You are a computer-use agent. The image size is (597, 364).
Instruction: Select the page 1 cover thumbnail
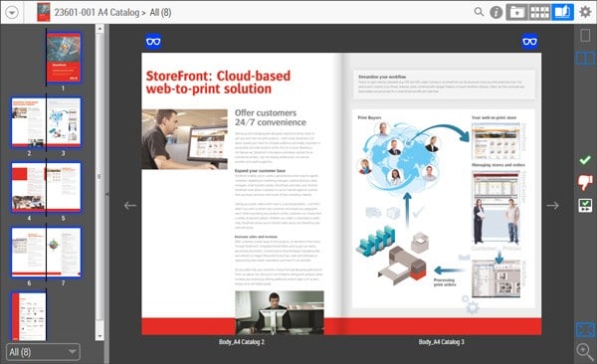(64, 58)
